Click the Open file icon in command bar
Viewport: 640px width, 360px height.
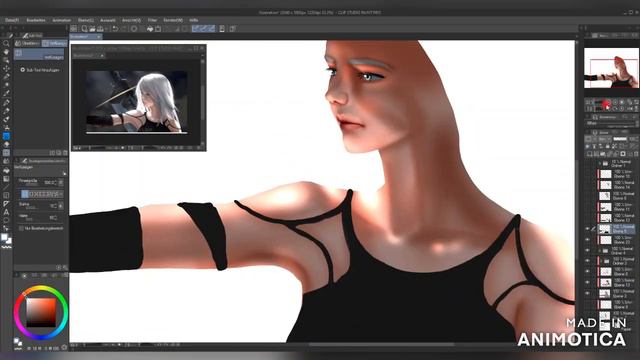click(x=92, y=29)
